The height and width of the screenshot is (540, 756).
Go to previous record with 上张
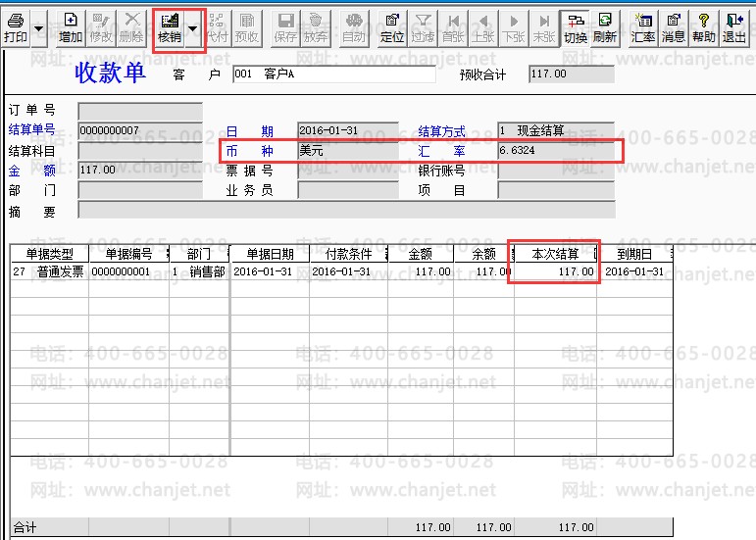pos(483,28)
